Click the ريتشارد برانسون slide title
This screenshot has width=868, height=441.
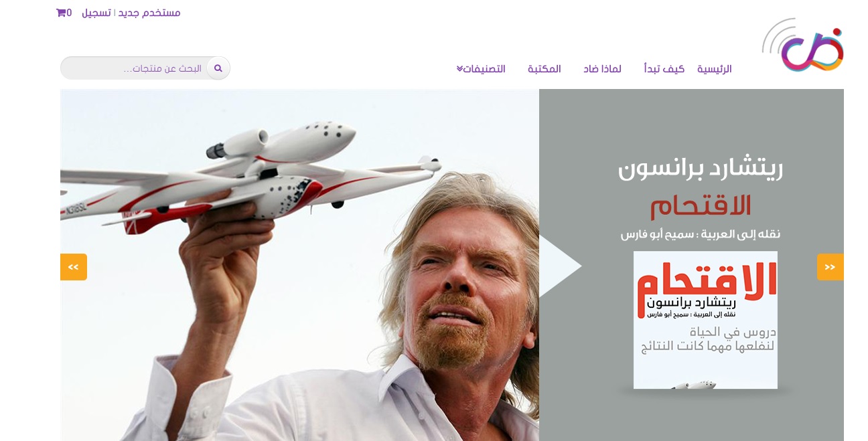click(x=701, y=167)
